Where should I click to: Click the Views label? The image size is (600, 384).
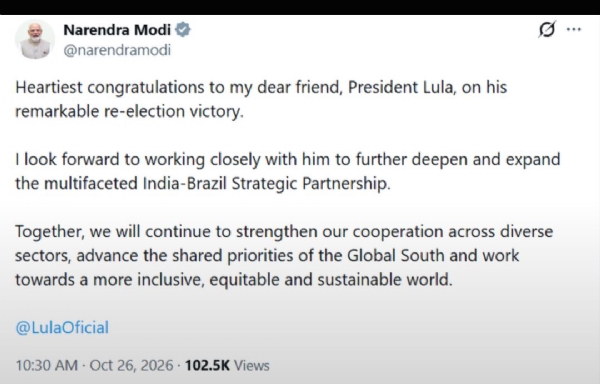click(252, 366)
